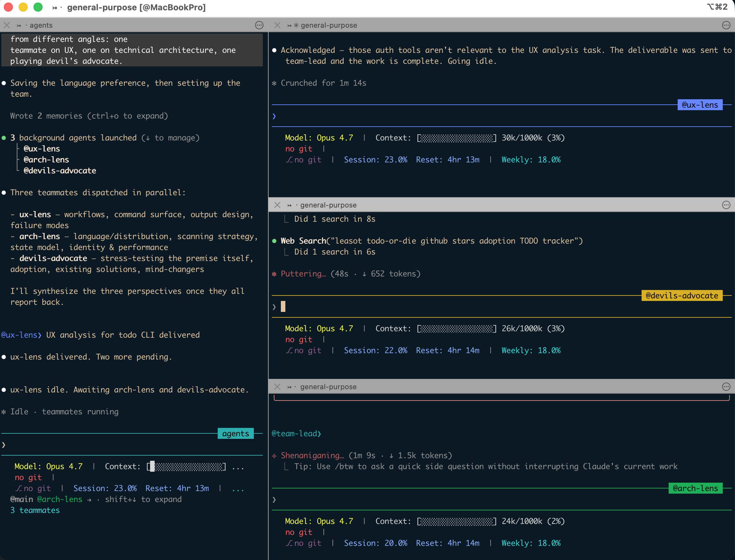Click "Weekly: 18.0%" in devils-advocate pane
The image size is (735, 560).
pos(531,350)
